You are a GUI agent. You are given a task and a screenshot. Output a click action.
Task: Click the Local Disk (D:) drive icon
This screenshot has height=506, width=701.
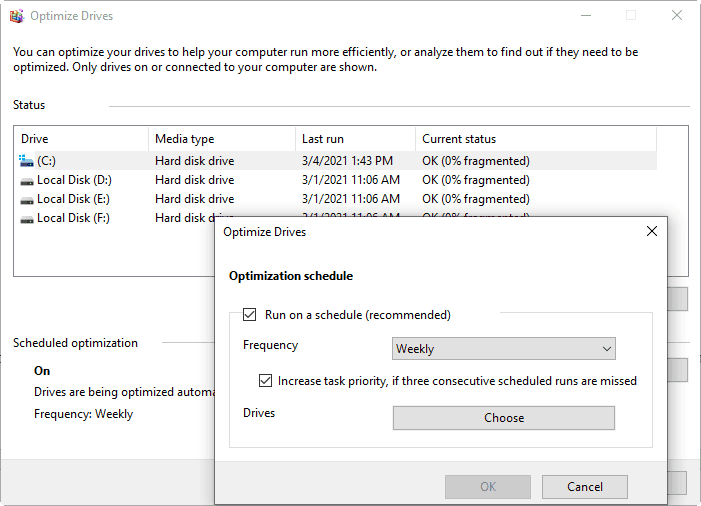(27, 181)
